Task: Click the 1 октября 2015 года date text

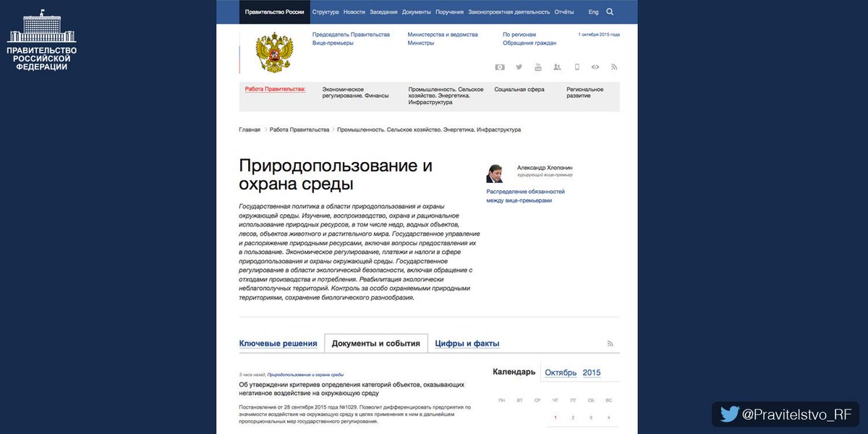Action: 599,34
